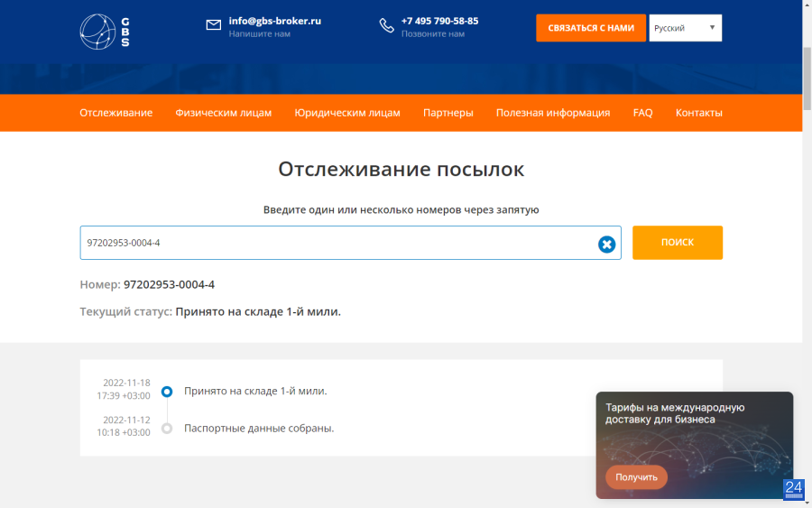The image size is (812, 508).
Task: Click the timeline entry Принято на складе 1-й мили.
Action: point(255,391)
